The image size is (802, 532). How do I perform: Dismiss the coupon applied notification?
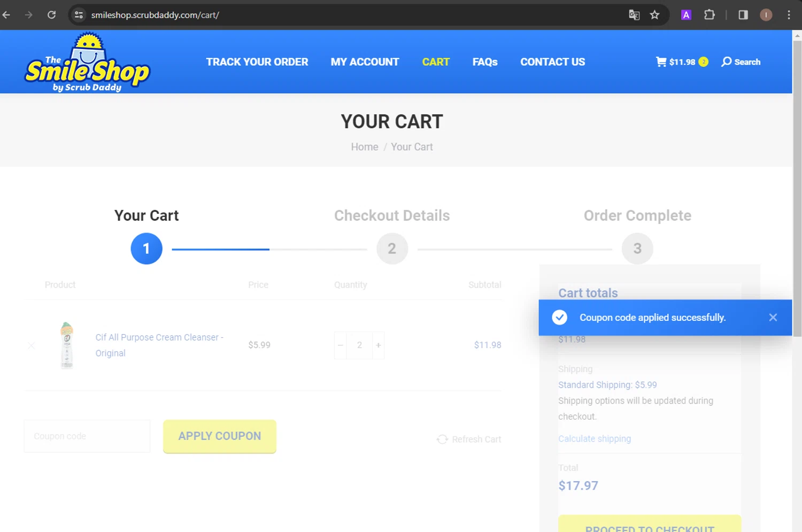point(773,318)
